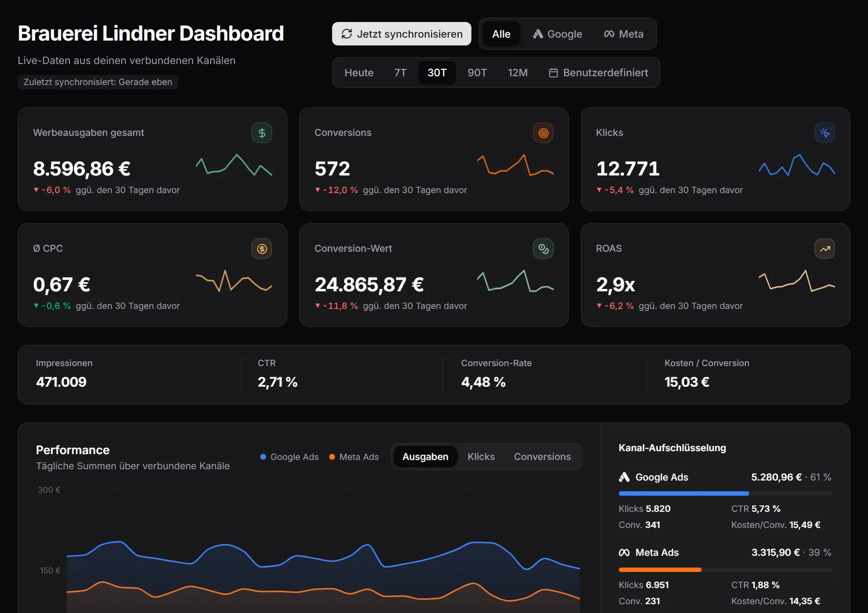Image resolution: width=868 pixels, height=613 pixels.
Task: Toggle Meta Ads legend entry
Action: 354,457
